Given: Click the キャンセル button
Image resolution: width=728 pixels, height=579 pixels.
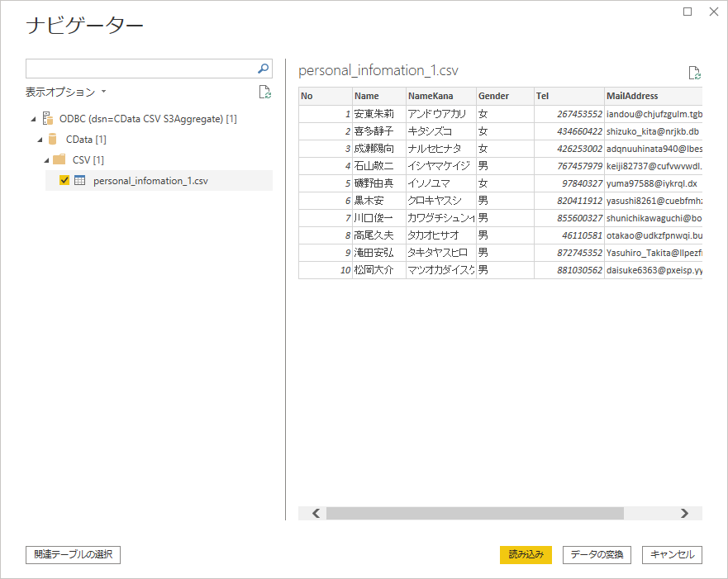Looking at the screenshot, I should click(673, 555).
